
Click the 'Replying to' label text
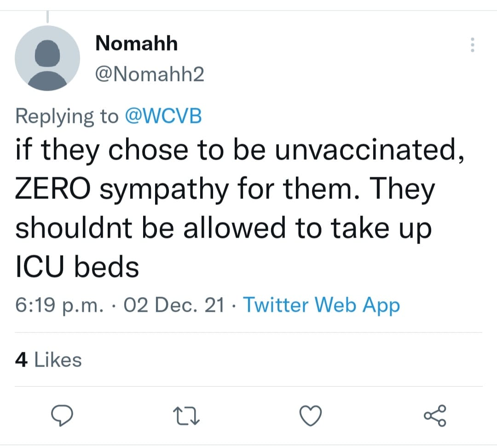67,116
